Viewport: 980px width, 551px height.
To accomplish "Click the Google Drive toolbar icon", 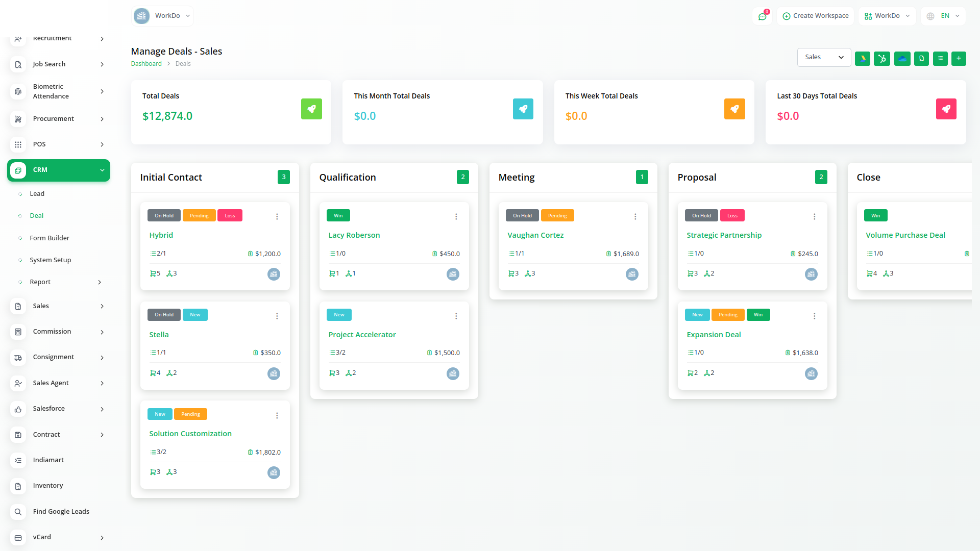I will pos(862,59).
